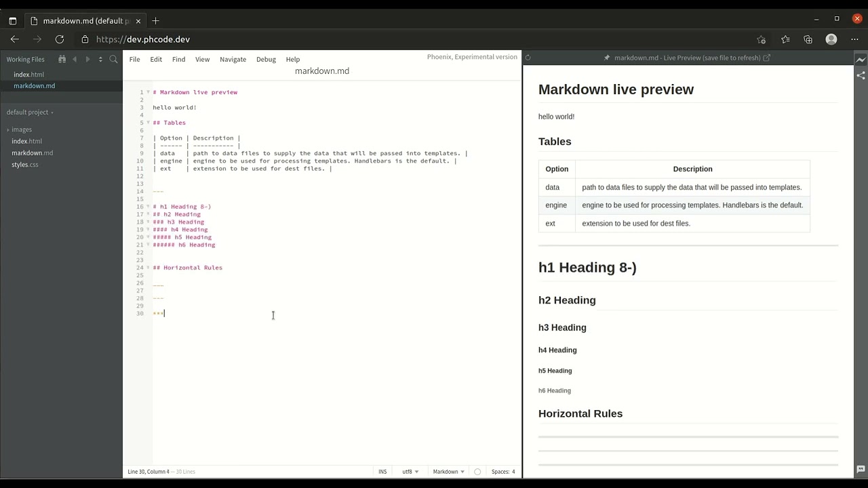
Task: Click 'Horizontal Rules' heading in live preview
Action: (580, 413)
